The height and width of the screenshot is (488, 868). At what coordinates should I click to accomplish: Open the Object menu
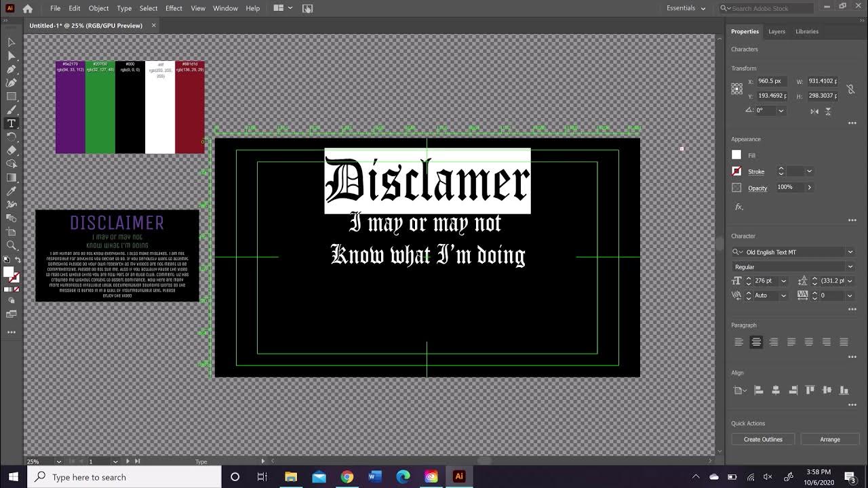pos(98,8)
